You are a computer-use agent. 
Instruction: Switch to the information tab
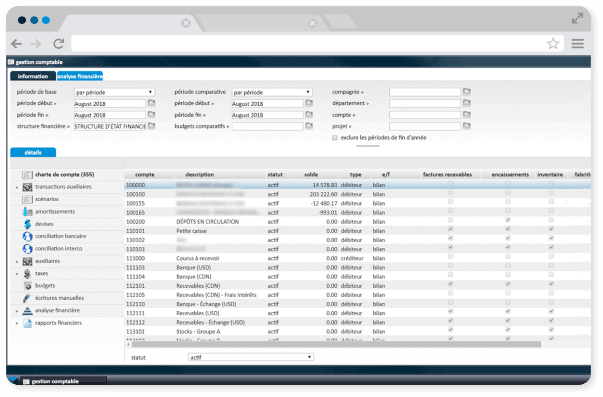tap(33, 76)
